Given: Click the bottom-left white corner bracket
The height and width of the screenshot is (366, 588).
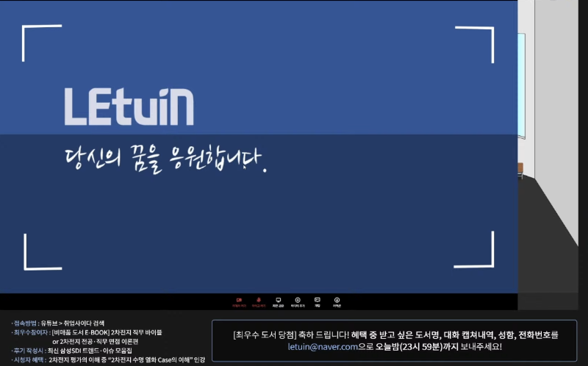Looking at the screenshot, I should [33, 259].
